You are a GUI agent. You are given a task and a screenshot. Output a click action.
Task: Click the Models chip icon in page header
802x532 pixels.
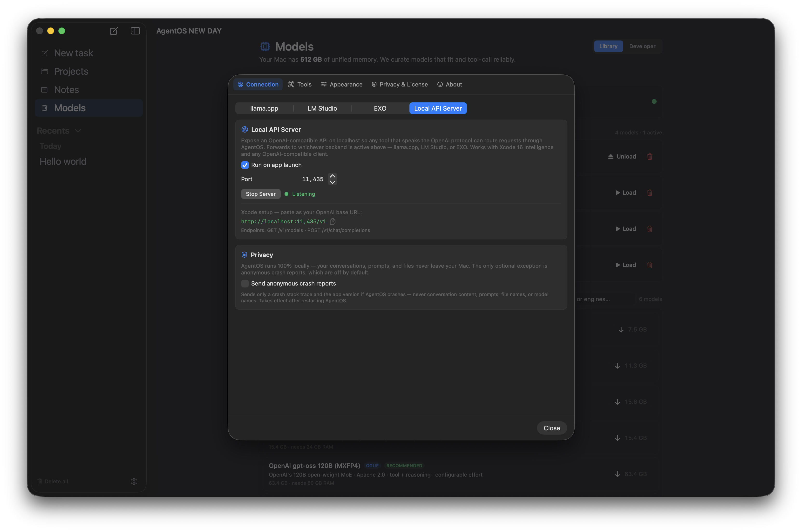click(265, 47)
